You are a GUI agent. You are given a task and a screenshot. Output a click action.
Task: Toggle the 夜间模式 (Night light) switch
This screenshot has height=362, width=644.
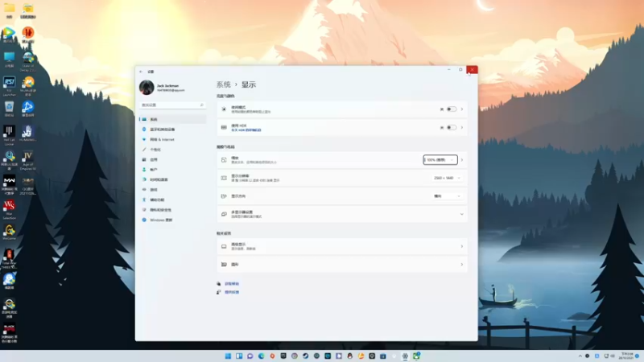coord(452,109)
